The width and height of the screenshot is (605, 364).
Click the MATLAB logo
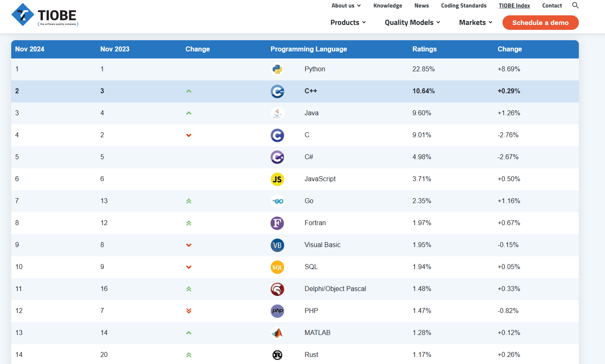(x=277, y=333)
